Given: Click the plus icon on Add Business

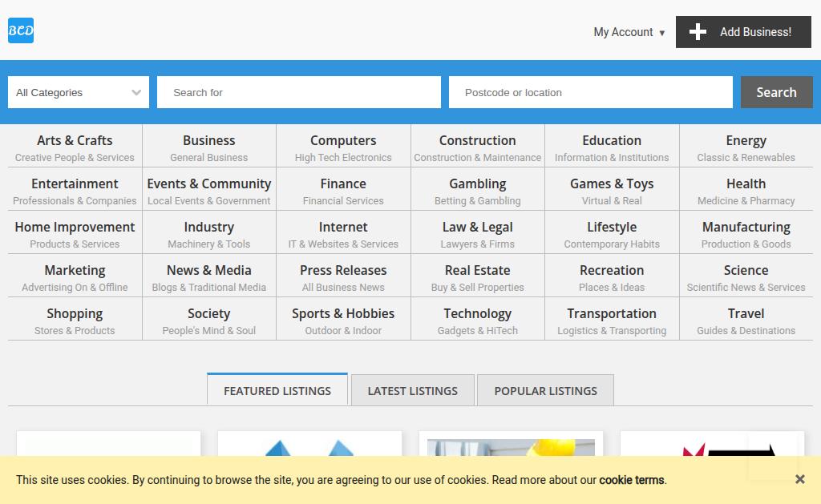Looking at the screenshot, I should 698,32.
